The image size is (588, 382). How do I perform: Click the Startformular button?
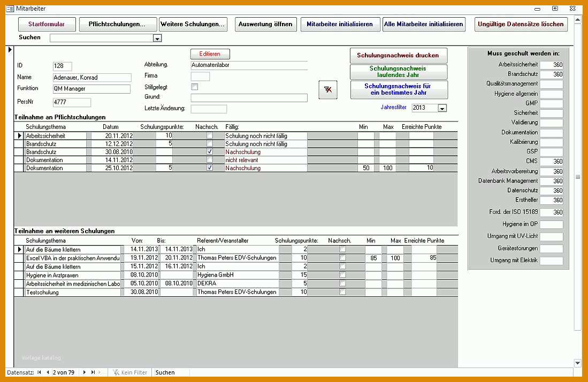click(x=47, y=24)
